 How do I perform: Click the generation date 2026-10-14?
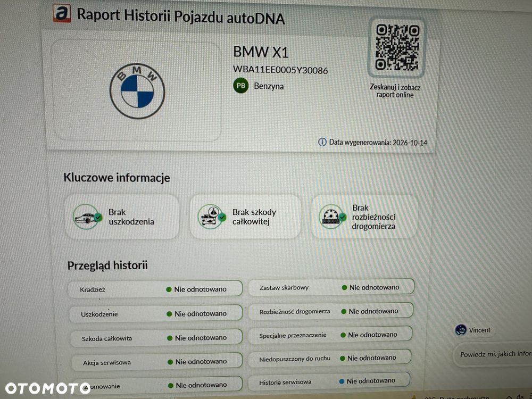point(410,143)
